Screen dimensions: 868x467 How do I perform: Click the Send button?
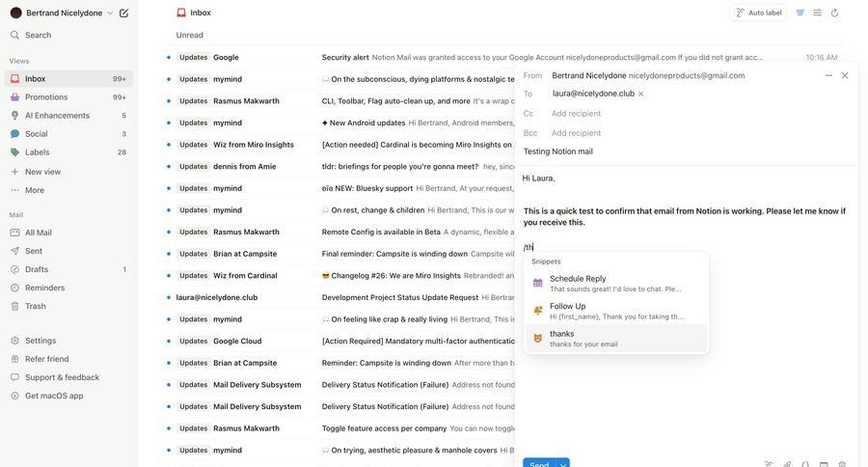pos(539,463)
